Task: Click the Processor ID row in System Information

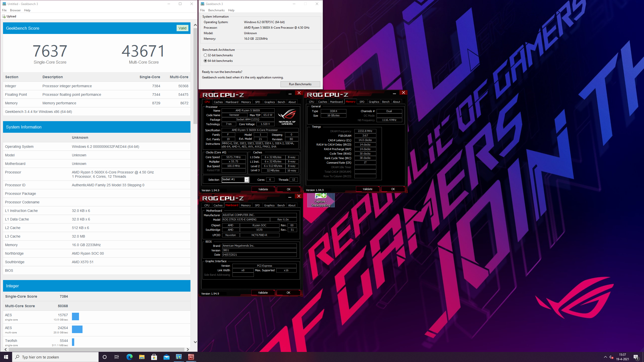Action: (x=97, y=185)
